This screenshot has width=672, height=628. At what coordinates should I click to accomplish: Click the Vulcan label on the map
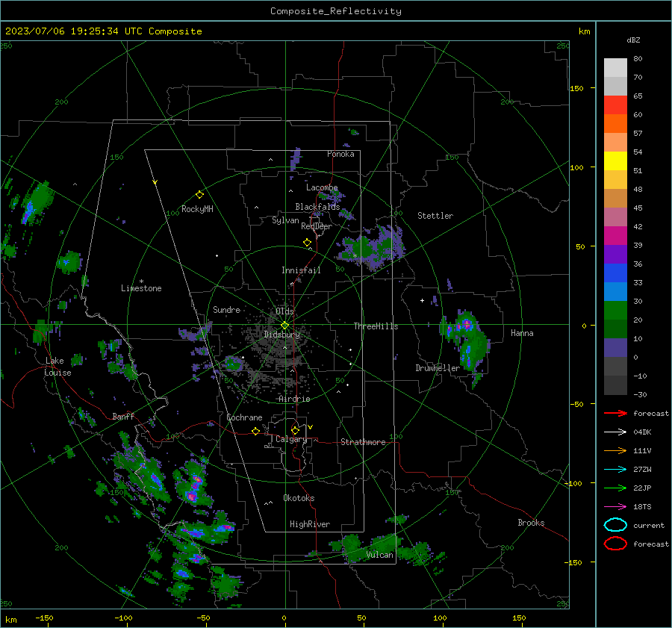379,555
